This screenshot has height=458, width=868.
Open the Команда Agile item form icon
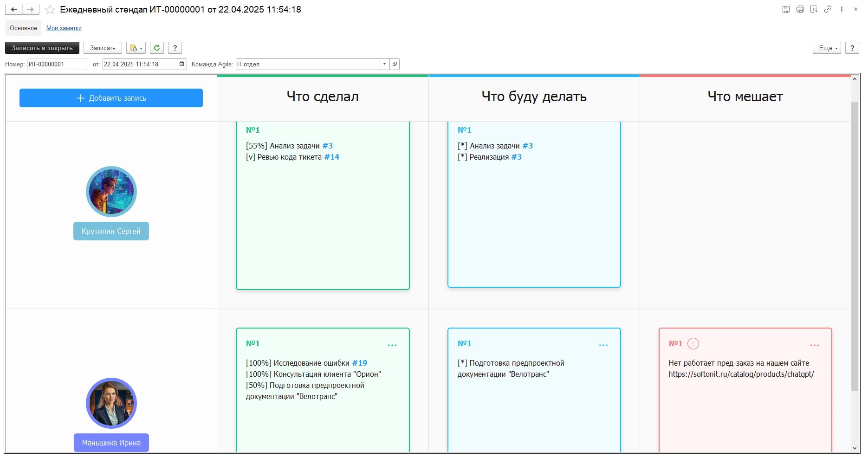pos(395,64)
